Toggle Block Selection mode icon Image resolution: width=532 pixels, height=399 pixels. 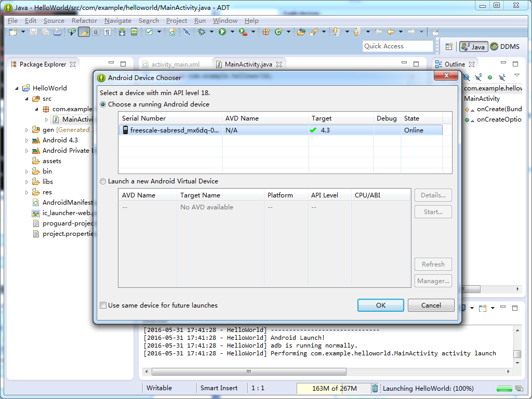tap(96, 32)
